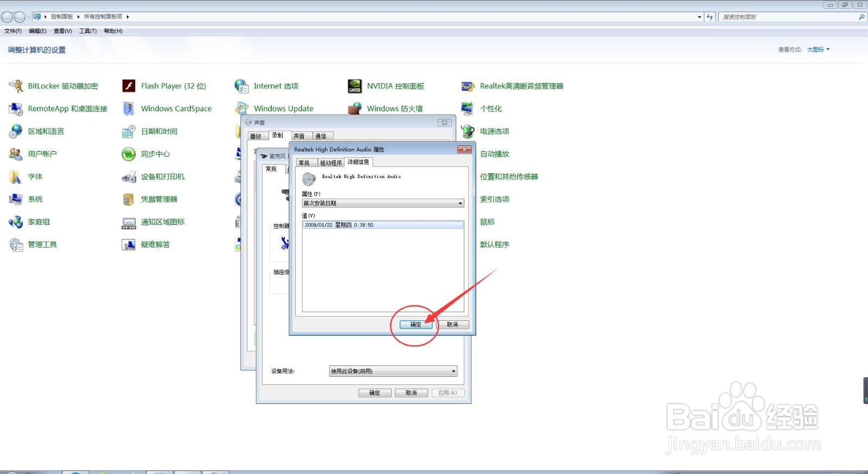The width and height of the screenshot is (868, 474).
Task: Open the 鼠标 link
Action: tap(487, 222)
